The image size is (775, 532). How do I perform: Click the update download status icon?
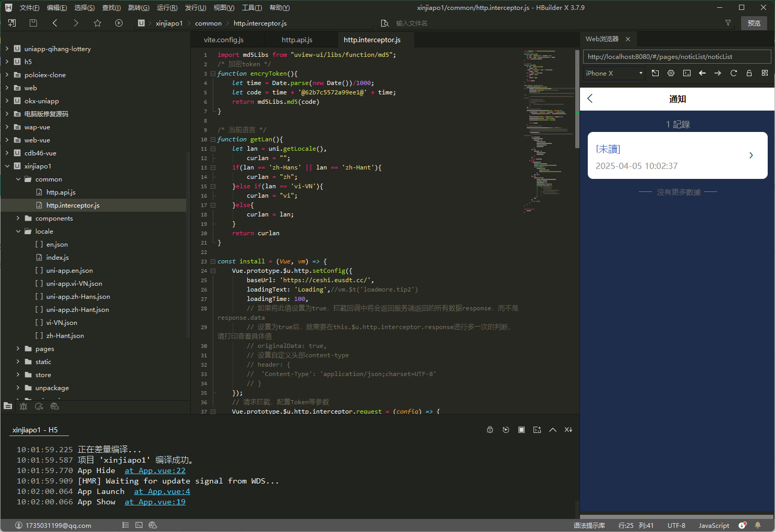pos(743,525)
